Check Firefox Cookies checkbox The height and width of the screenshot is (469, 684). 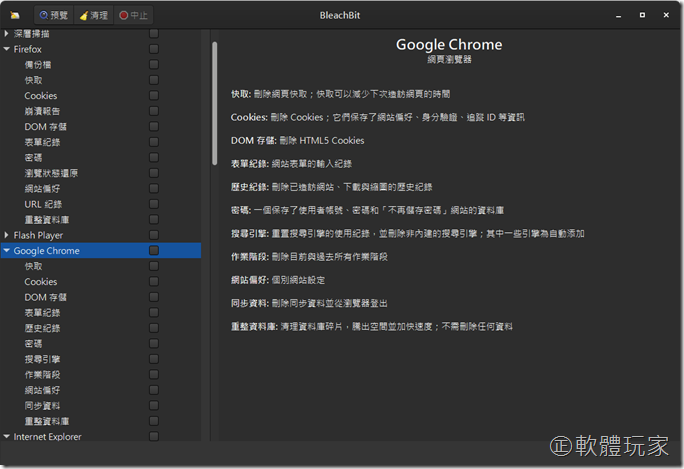click(x=154, y=96)
